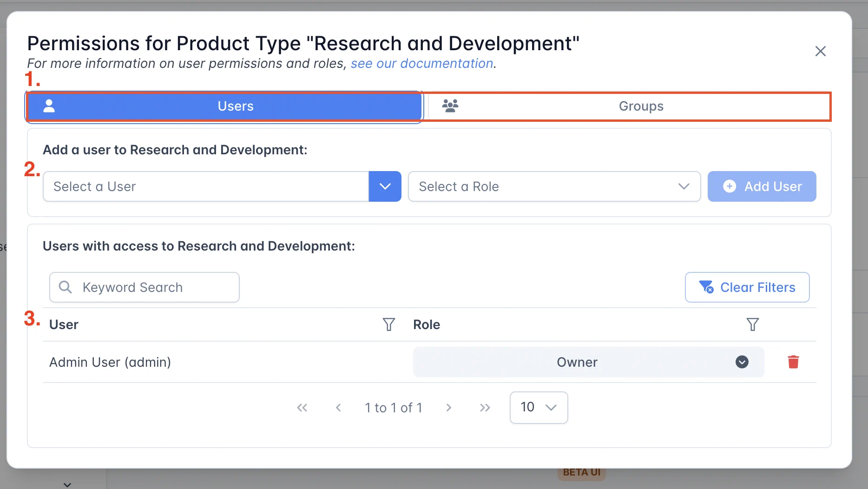The height and width of the screenshot is (489, 868).
Task: Expand the Select a User dropdown arrow
Action: click(385, 186)
